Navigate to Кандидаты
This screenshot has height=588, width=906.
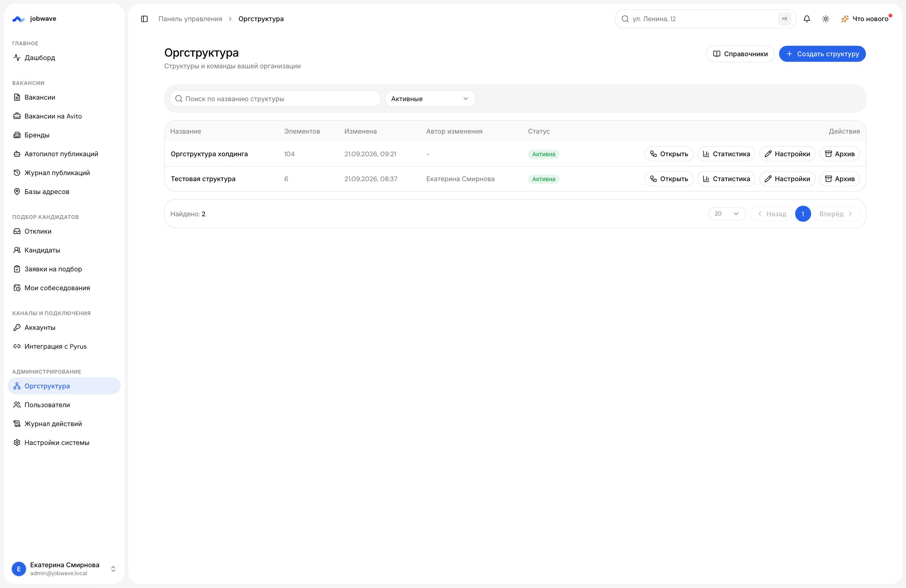(x=64, y=250)
